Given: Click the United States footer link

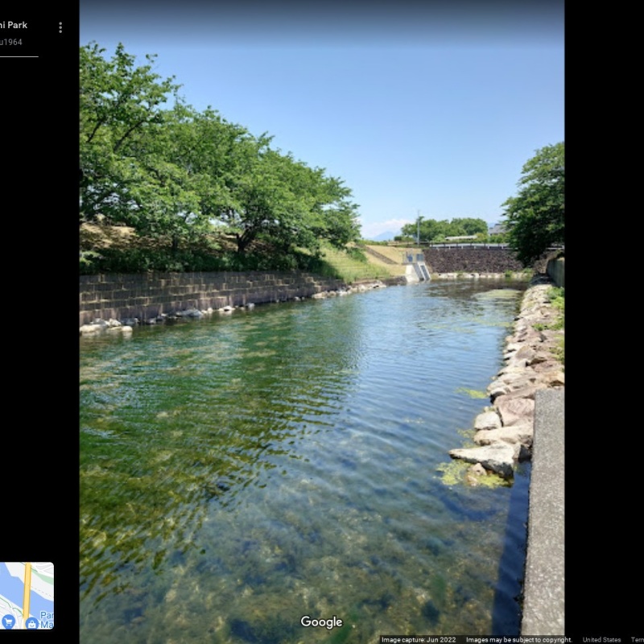Looking at the screenshot, I should pos(601,640).
